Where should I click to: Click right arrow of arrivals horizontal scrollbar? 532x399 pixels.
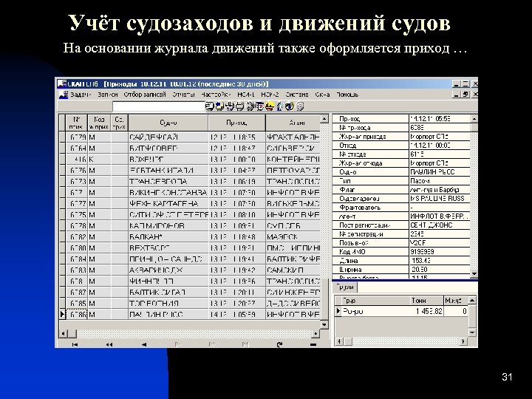(316, 333)
